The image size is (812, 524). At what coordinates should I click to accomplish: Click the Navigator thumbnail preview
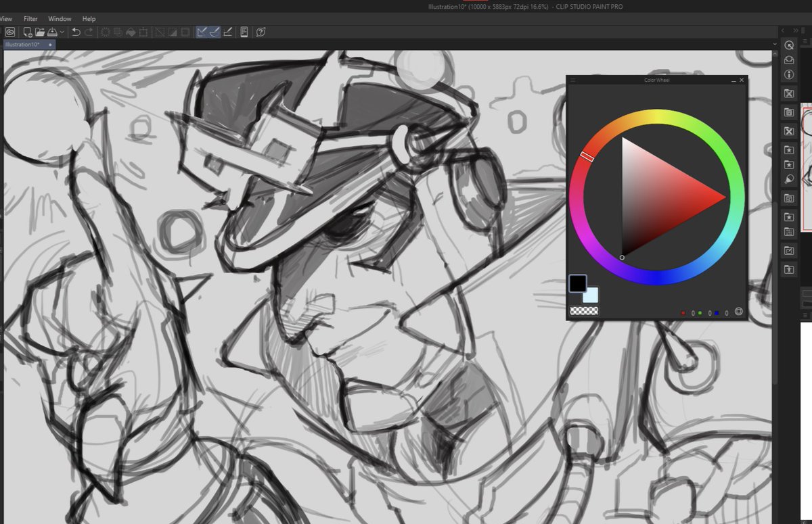tap(807, 168)
